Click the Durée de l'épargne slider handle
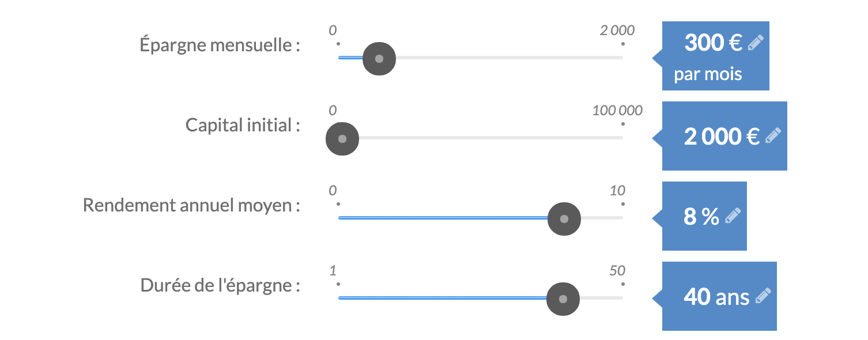The width and height of the screenshot is (868, 340). click(563, 299)
